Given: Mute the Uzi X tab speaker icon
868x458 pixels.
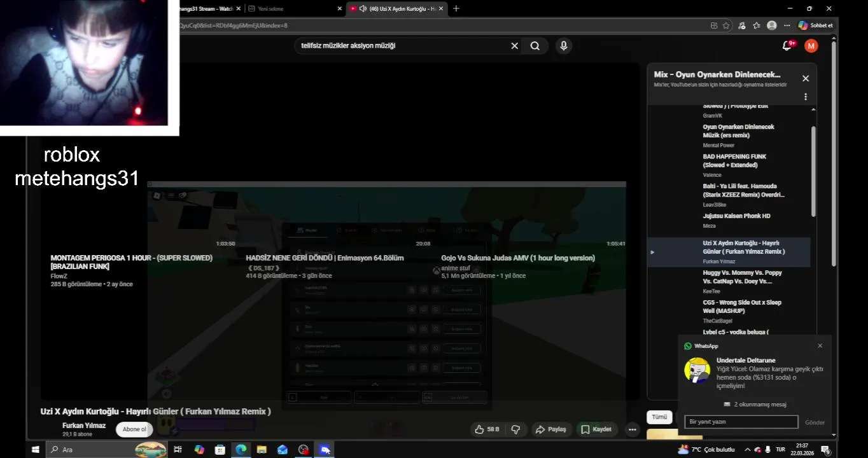Looking at the screenshot, I should pyautogui.click(x=363, y=9).
